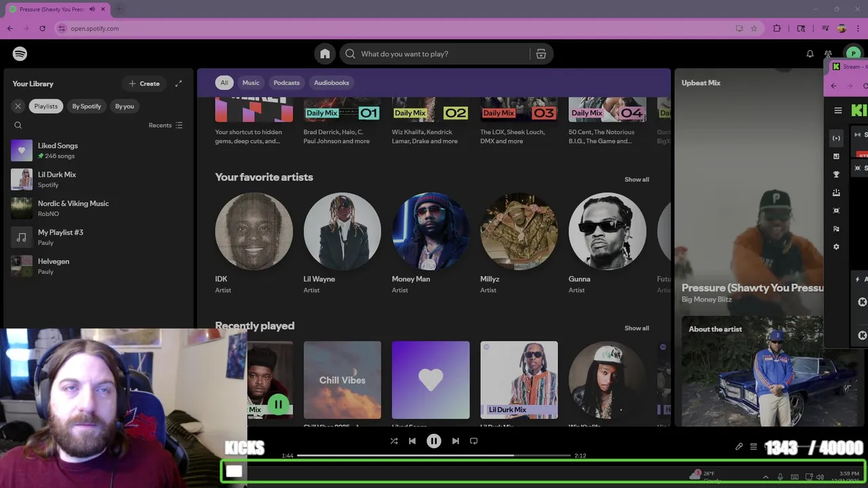This screenshot has width=868, height=488.
Task: Click the Create button in Your Library
Action: point(144,83)
